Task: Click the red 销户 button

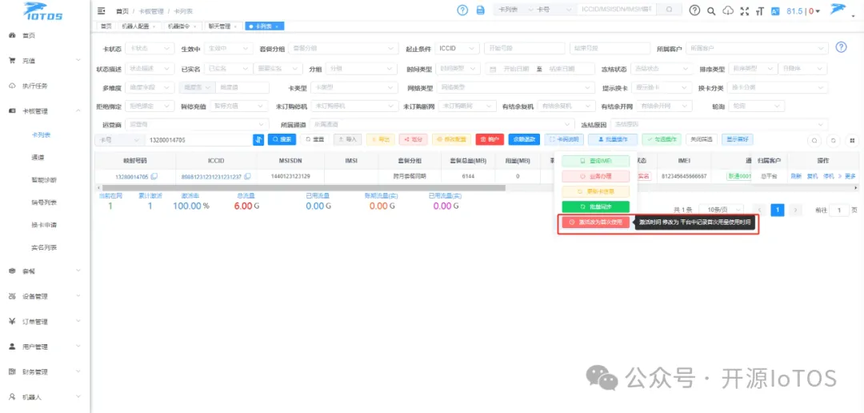Action: point(490,140)
